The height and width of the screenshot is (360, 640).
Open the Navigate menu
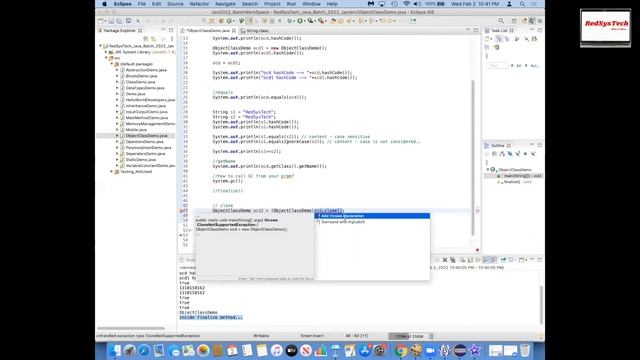point(225,4)
